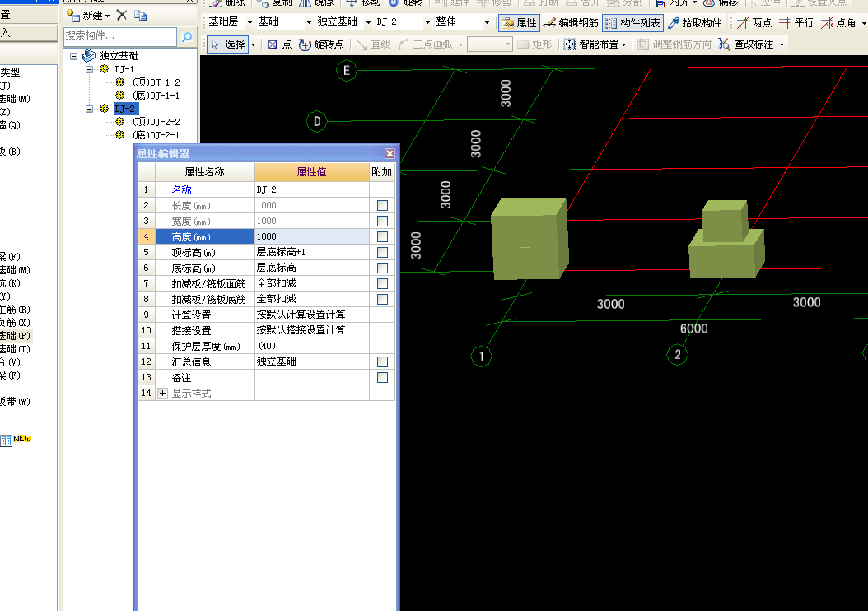Expand the 显示样式 property row

162,393
